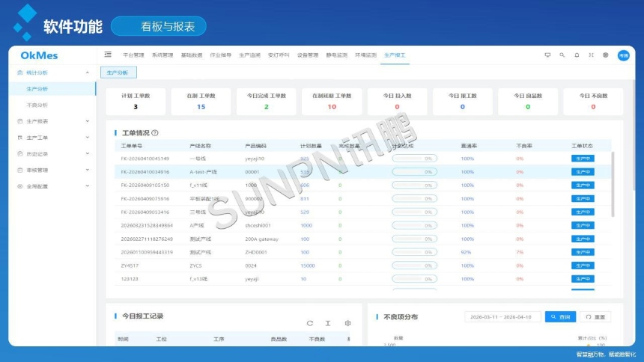Click planned quantity 15000 for ZY4517
Viewport: 644px width, 362px height.
coord(308,266)
